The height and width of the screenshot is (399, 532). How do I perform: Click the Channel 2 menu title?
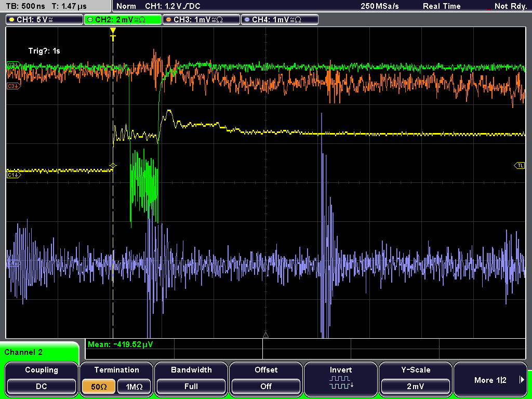click(23, 352)
